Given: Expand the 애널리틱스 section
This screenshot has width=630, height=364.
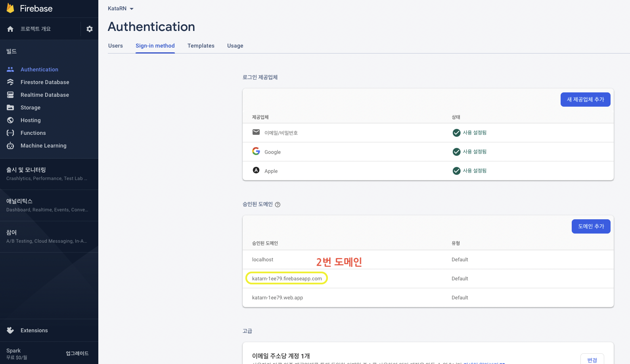Looking at the screenshot, I should (49, 205).
